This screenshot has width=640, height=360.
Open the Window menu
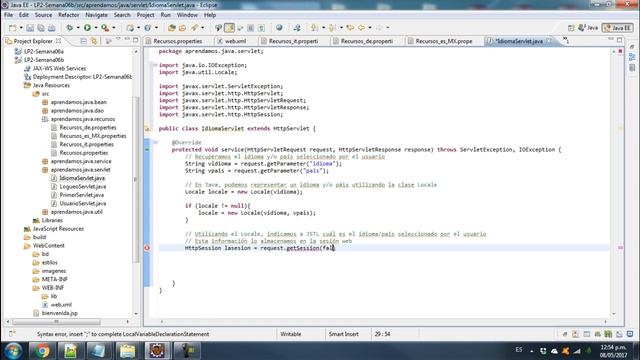(187, 15)
